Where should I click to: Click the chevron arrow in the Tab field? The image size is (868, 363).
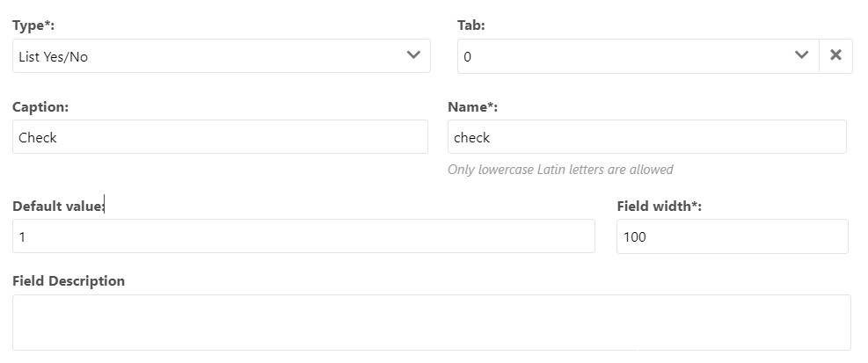[801, 54]
